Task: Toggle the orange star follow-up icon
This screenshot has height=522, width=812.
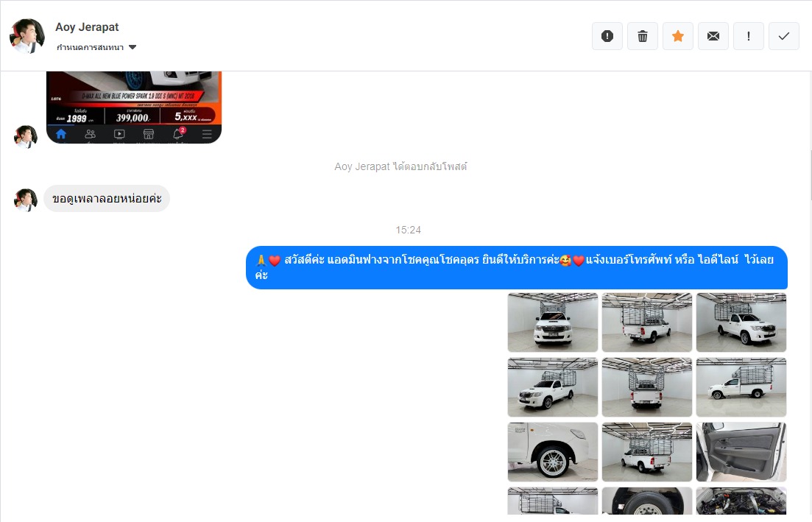Action: click(678, 36)
